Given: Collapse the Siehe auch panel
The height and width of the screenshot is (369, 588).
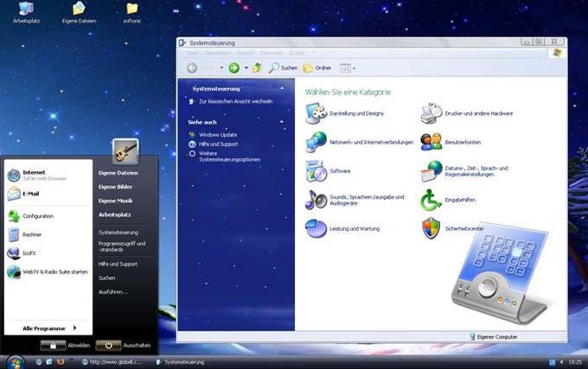Looking at the screenshot, I should pyautogui.click(x=282, y=122).
